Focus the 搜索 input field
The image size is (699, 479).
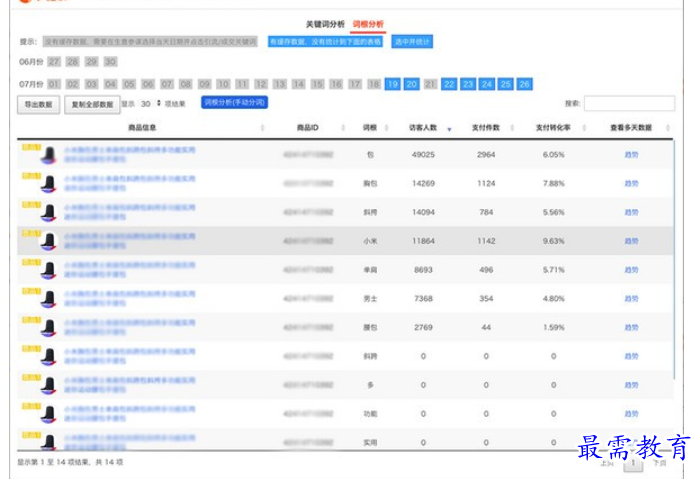pyautogui.click(x=627, y=103)
